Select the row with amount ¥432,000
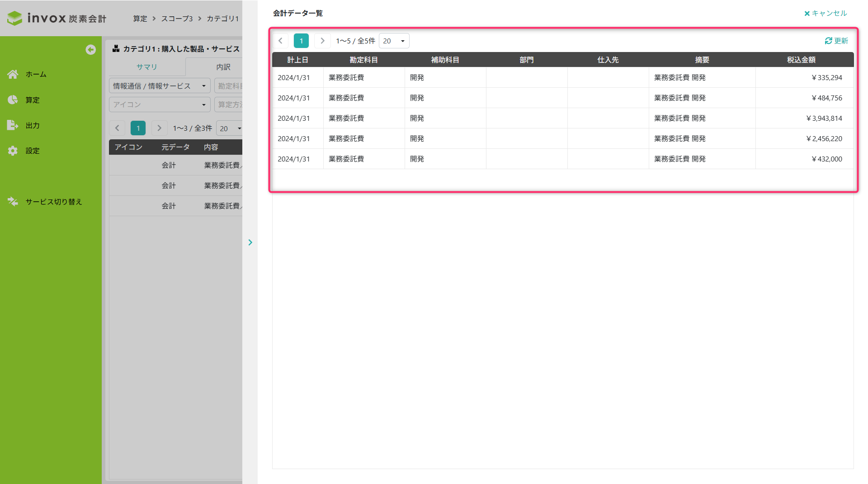 pyautogui.click(x=563, y=159)
